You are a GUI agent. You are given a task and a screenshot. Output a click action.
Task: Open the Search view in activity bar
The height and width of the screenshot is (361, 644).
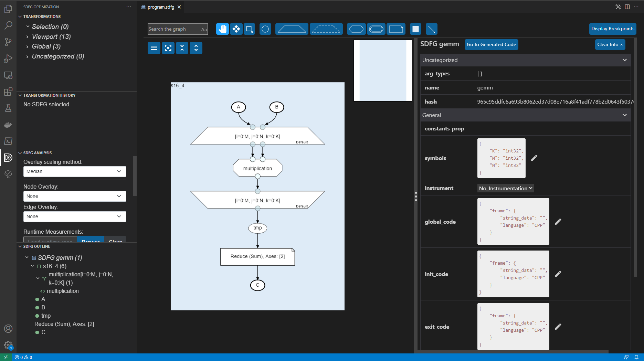[x=8, y=25]
